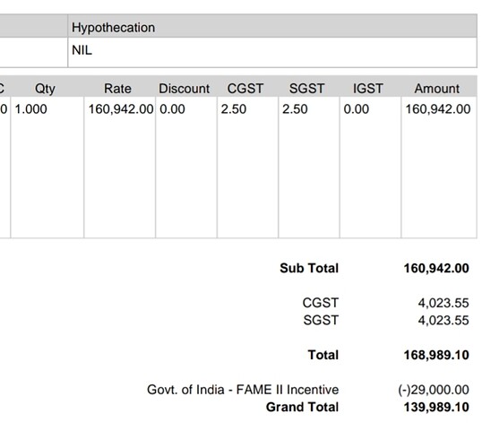Click the Discount column header

tap(184, 89)
